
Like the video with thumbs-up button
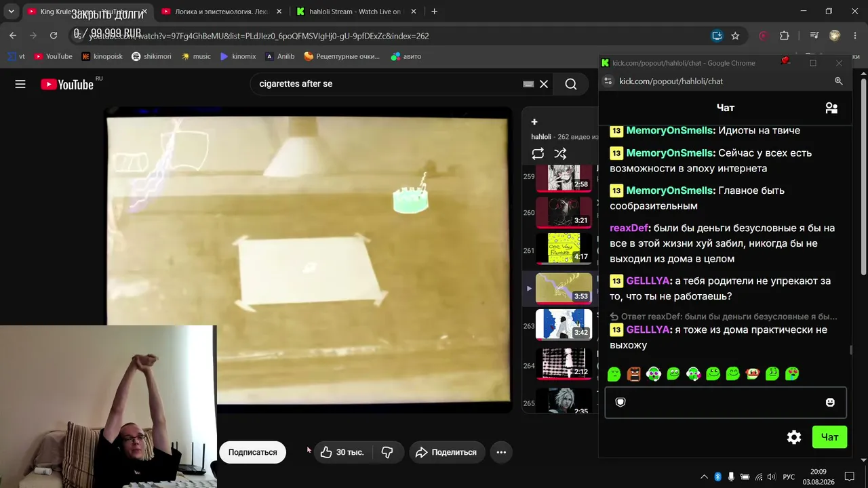coord(342,452)
